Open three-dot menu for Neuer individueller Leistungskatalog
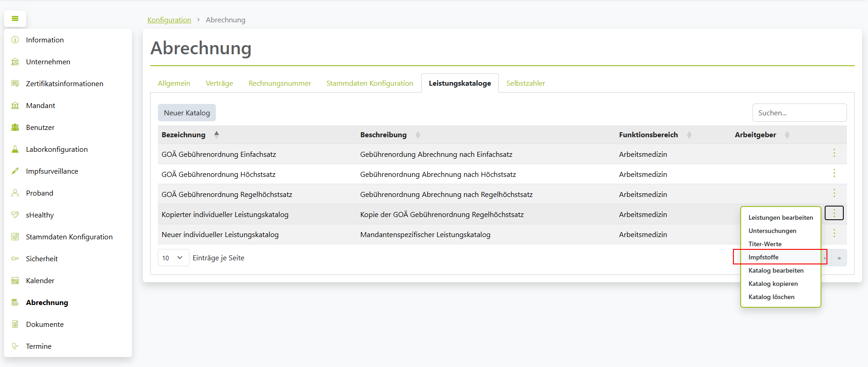The height and width of the screenshot is (367, 868). (x=834, y=233)
